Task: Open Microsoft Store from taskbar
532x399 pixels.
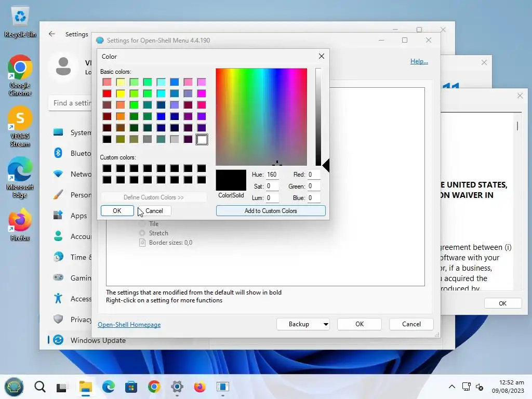Action: click(131, 387)
